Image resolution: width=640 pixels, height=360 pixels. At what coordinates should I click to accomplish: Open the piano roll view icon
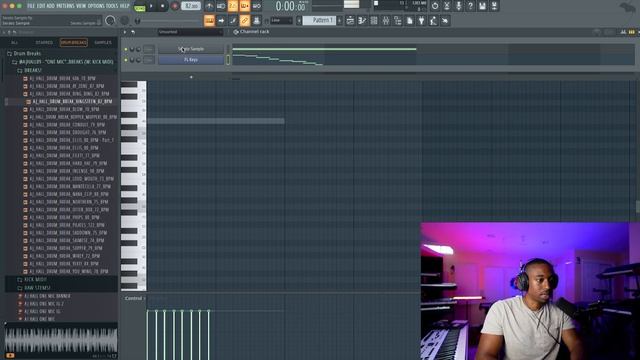[362, 20]
